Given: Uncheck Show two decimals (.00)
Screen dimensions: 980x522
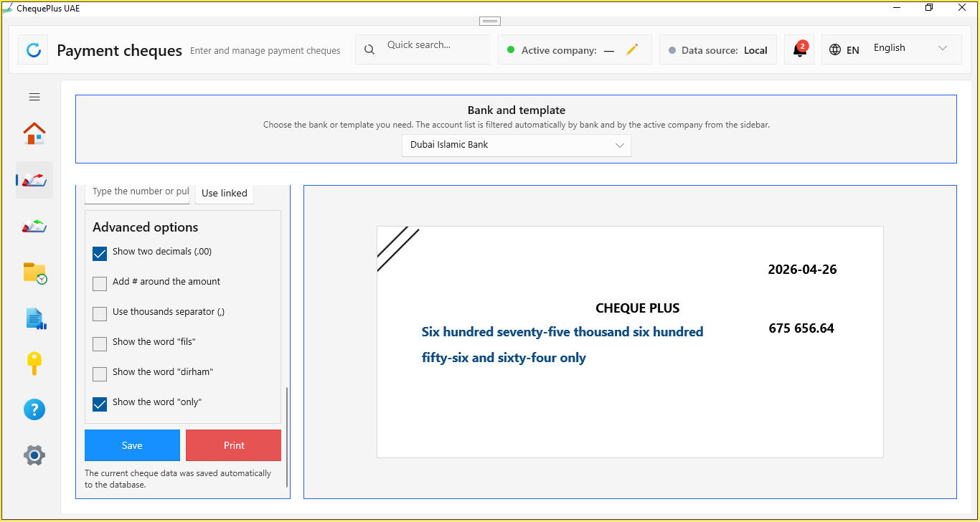Looking at the screenshot, I should (x=100, y=254).
